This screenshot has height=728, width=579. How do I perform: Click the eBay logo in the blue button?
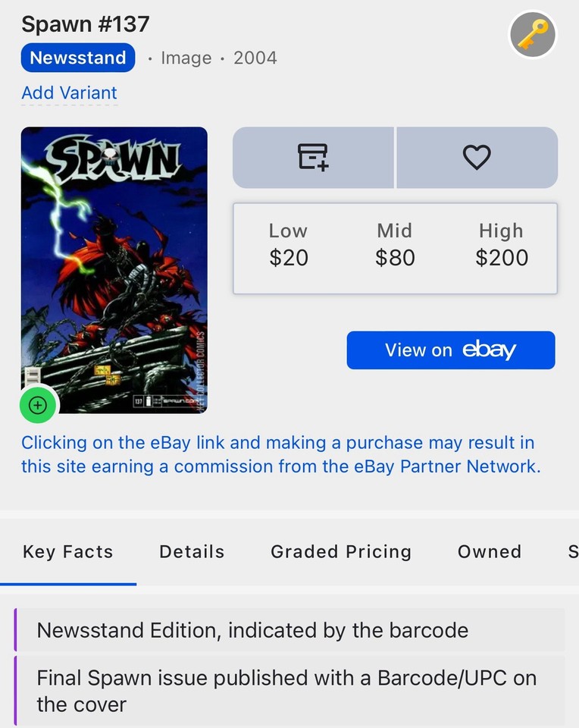click(491, 350)
